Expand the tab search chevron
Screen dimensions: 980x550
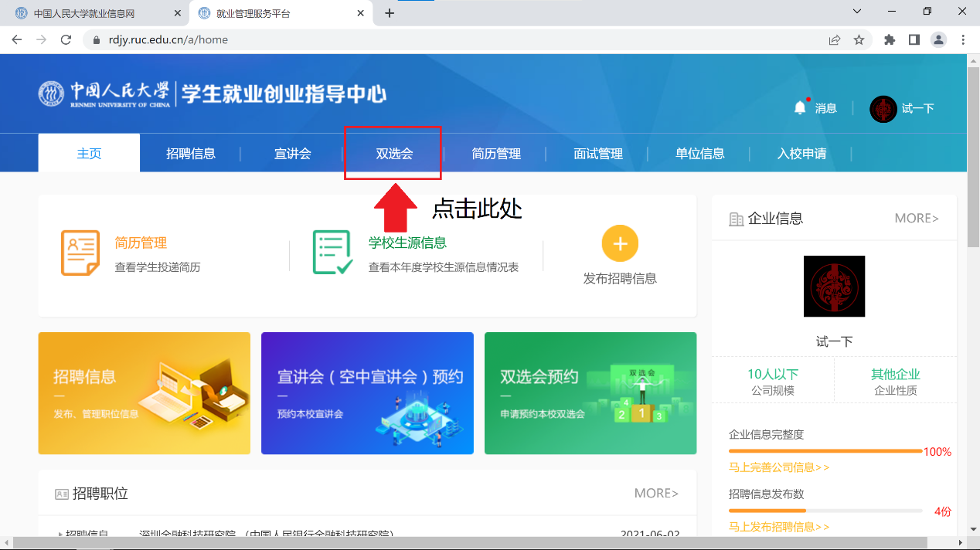pos(856,12)
